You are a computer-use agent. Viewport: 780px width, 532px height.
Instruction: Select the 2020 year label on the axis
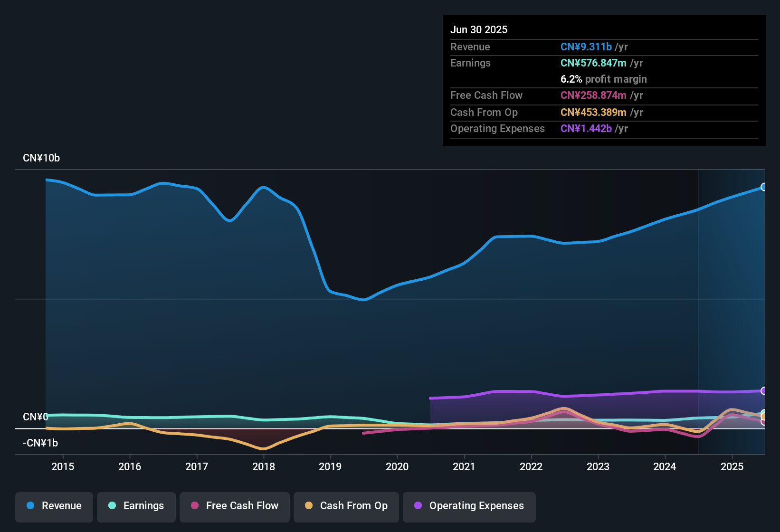397,467
